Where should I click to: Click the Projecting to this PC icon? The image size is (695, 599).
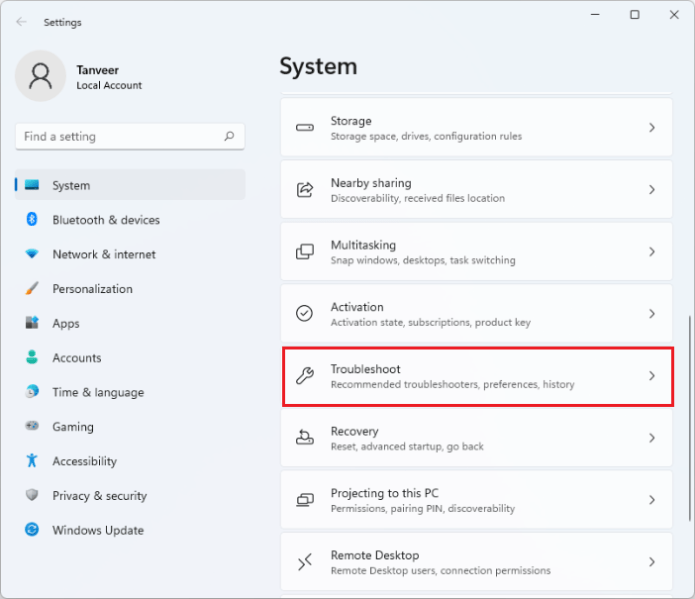(x=305, y=500)
